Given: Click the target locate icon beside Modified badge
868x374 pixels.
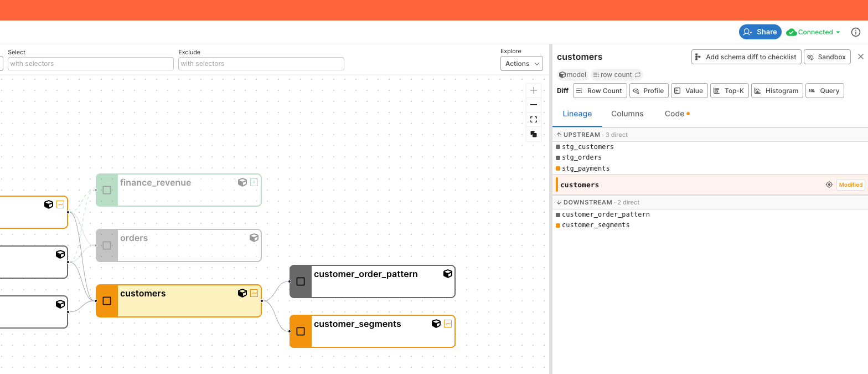Looking at the screenshot, I should (x=829, y=185).
